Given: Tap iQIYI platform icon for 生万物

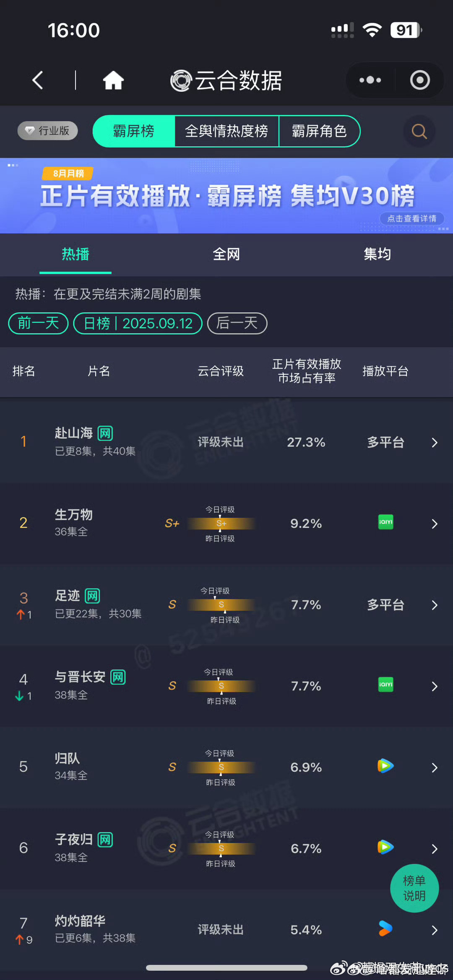Looking at the screenshot, I should click(385, 522).
